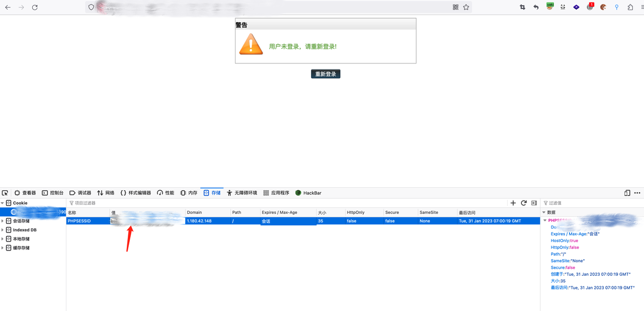644x311 pixels.
Task: Refresh the storage panel list
Action: click(x=524, y=203)
